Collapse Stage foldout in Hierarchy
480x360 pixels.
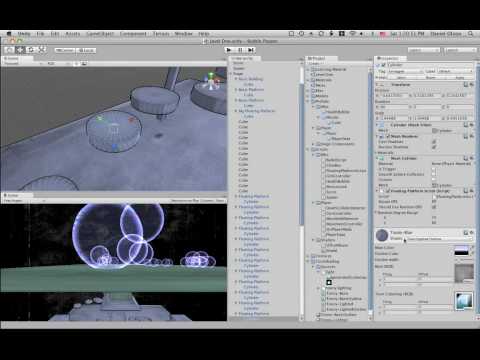(231, 74)
